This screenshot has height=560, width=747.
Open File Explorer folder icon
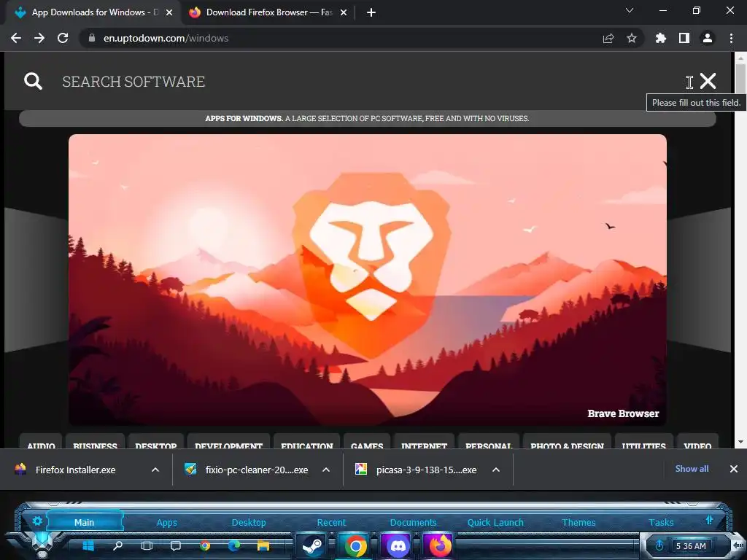263,545
